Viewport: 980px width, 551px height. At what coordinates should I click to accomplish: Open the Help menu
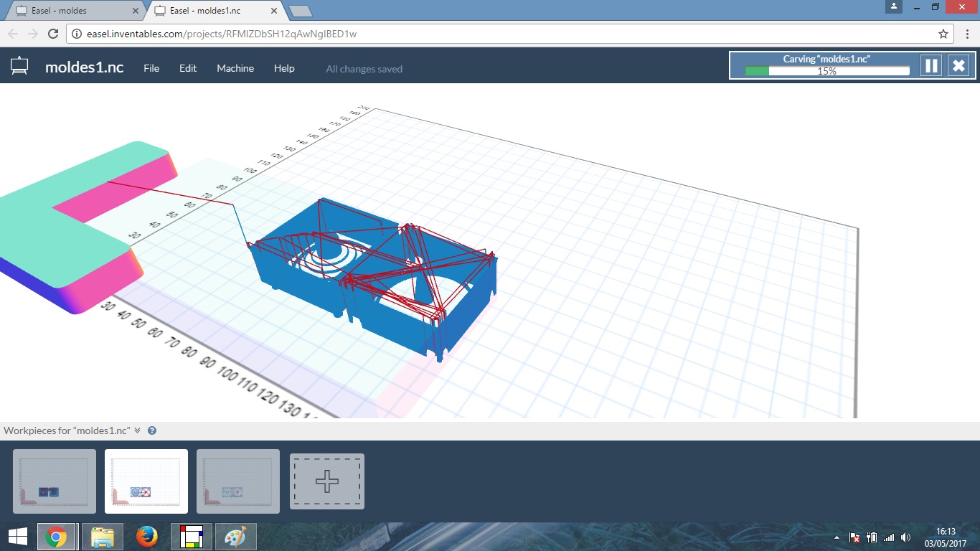(284, 68)
